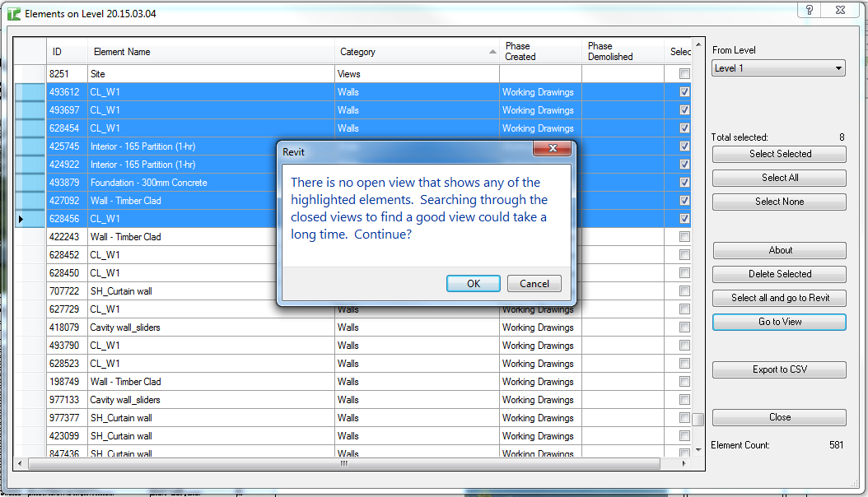
Task: Click the Go to View button
Action: coord(779,322)
